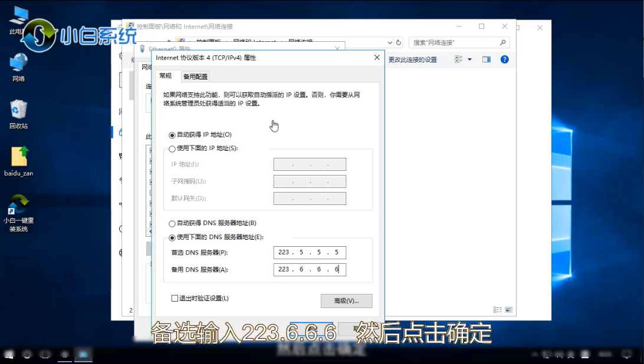Switch to the 备用配置 tab
This screenshot has width=644, height=364.
[196, 77]
